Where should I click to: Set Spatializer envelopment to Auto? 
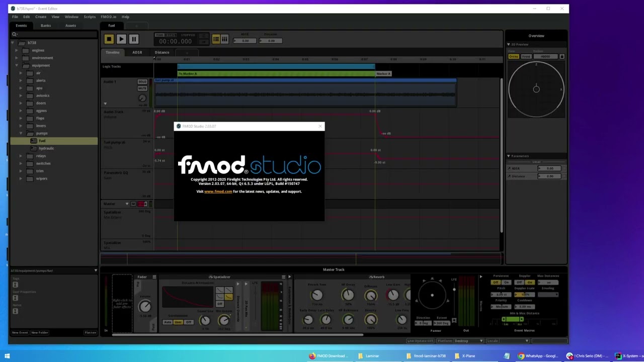click(x=168, y=322)
